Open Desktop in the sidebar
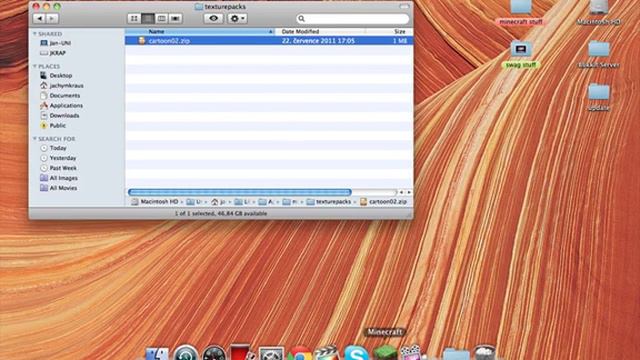 coord(56,76)
